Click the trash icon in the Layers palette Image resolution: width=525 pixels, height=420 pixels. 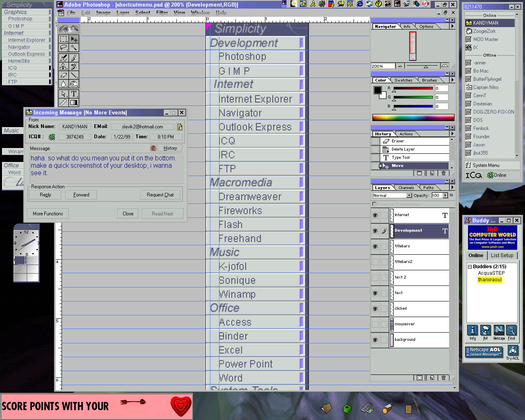443,378
